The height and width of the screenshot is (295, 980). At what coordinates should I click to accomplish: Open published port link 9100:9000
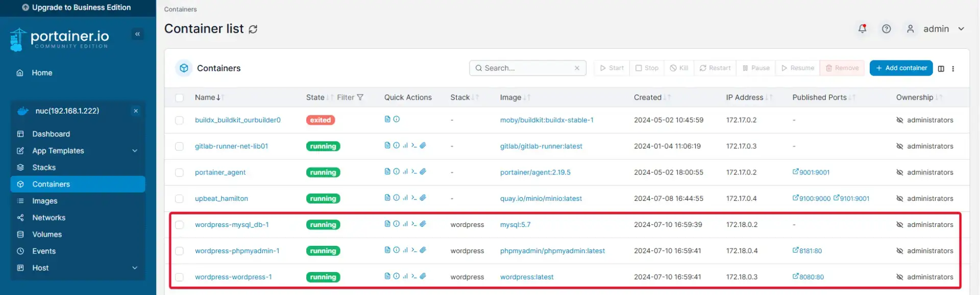(812, 198)
